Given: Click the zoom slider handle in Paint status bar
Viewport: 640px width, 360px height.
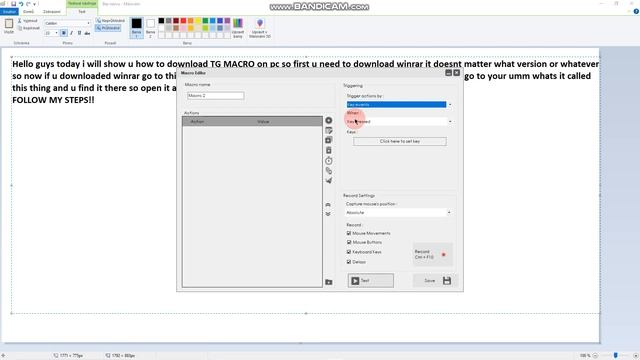Looking at the screenshot, I should (x=616, y=356).
